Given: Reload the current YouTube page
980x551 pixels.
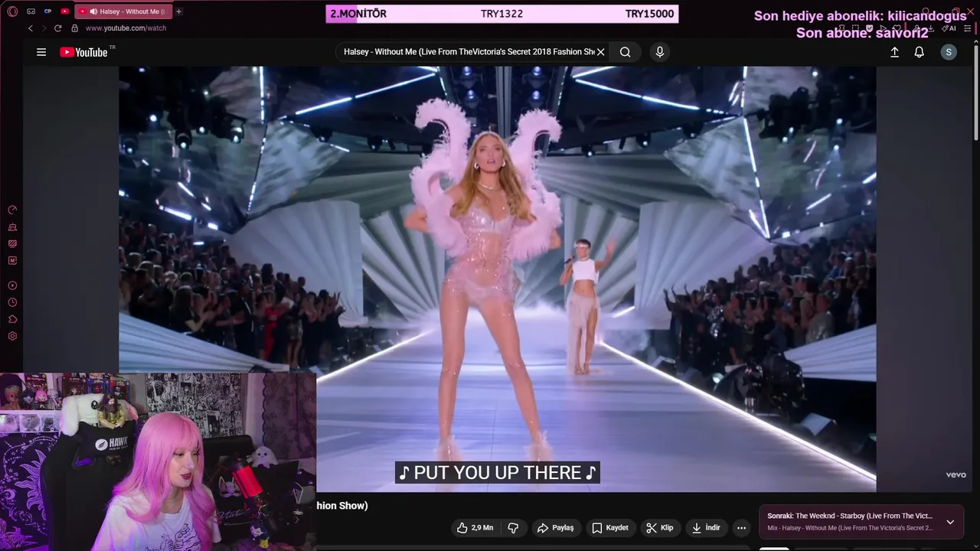Looking at the screenshot, I should 57,28.
